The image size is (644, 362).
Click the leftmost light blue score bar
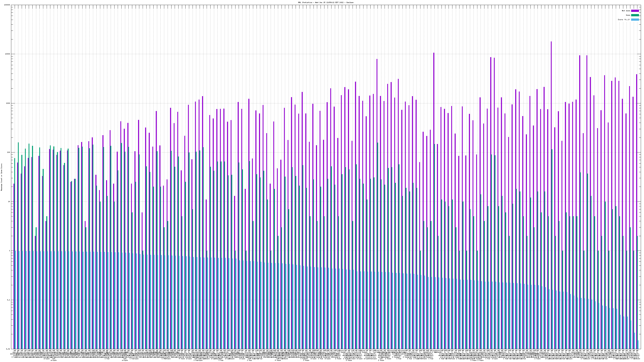[x=15, y=300]
